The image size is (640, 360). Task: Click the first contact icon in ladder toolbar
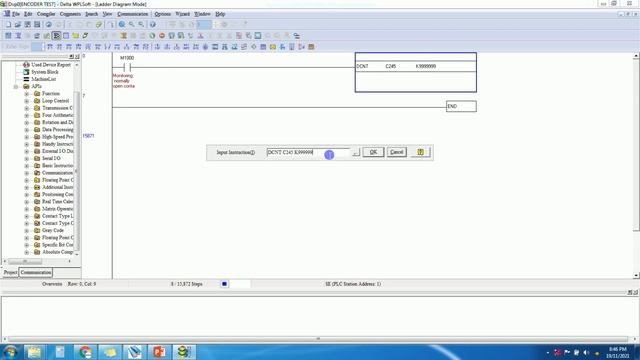pos(49,47)
